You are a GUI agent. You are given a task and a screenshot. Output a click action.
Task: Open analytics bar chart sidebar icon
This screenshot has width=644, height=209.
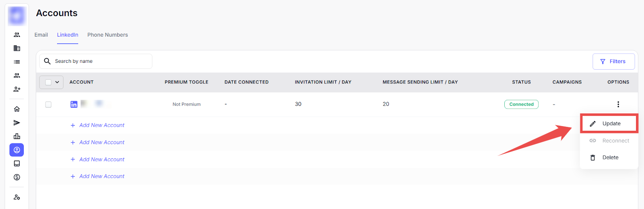(17, 137)
